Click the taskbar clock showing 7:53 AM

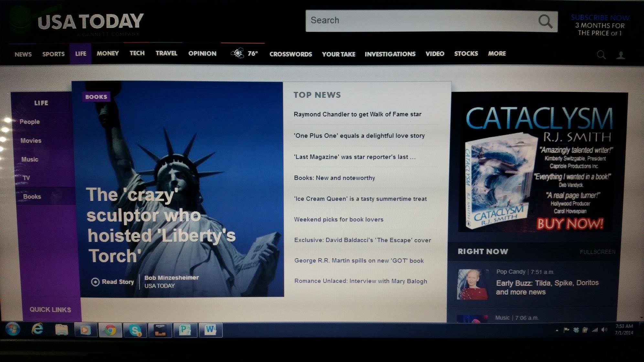(624, 329)
